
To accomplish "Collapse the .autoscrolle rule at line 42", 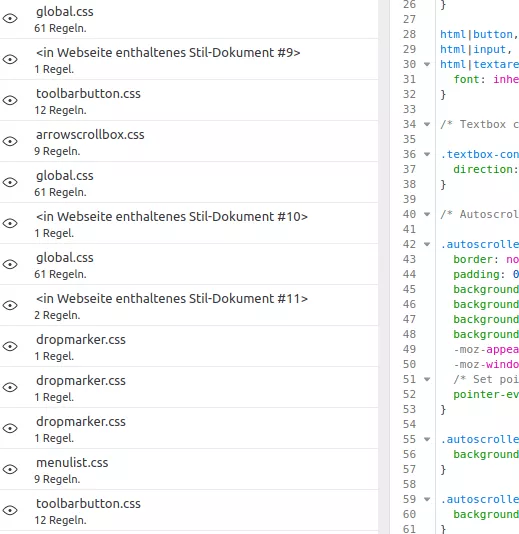I will pyautogui.click(x=427, y=244).
